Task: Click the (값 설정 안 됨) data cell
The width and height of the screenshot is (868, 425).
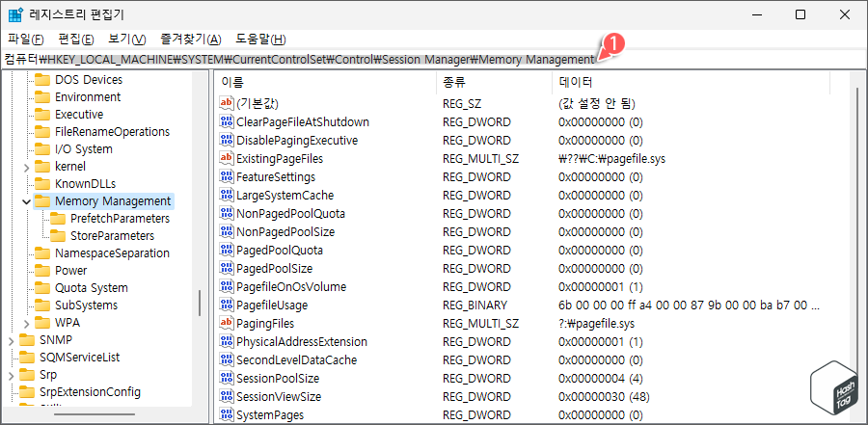Action: [597, 103]
